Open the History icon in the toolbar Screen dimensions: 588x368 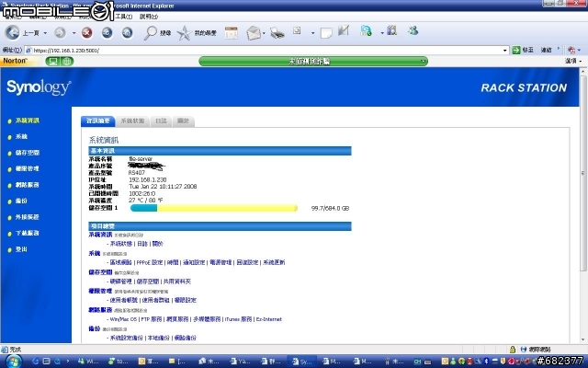(231, 33)
